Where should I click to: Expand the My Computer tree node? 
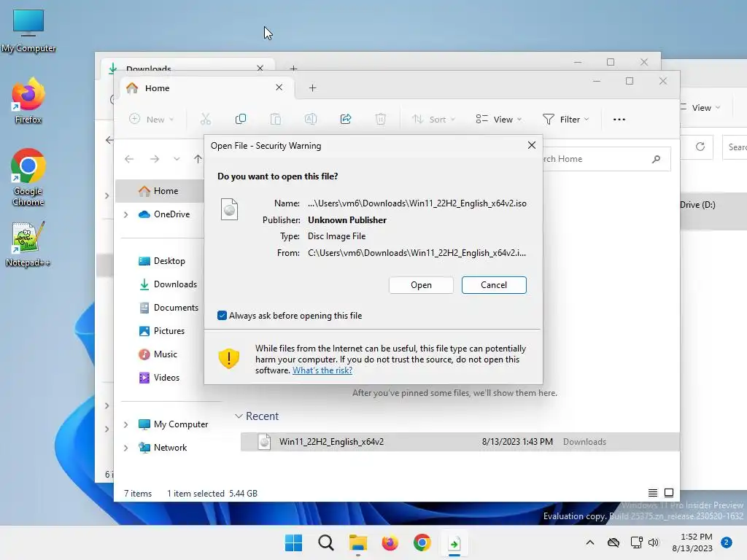coord(125,424)
